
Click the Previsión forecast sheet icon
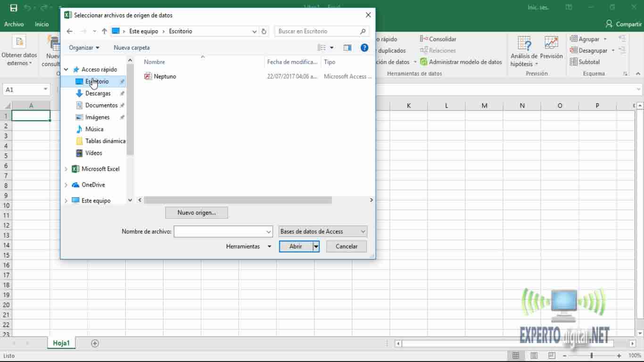(551, 43)
